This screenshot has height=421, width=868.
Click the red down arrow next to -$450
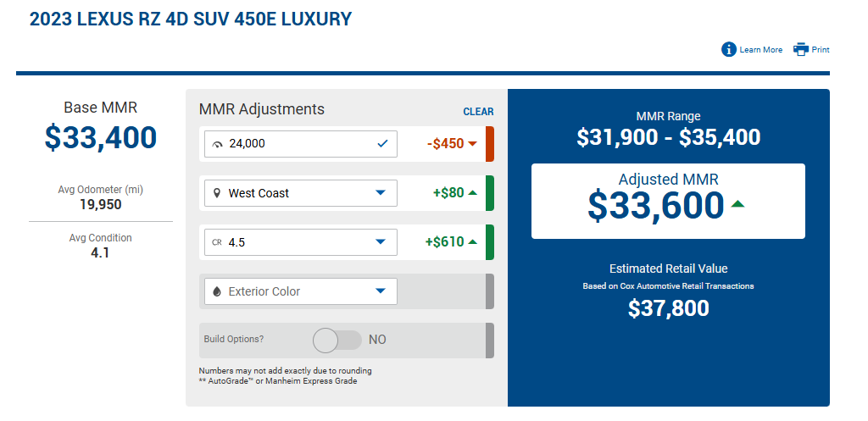click(x=472, y=144)
